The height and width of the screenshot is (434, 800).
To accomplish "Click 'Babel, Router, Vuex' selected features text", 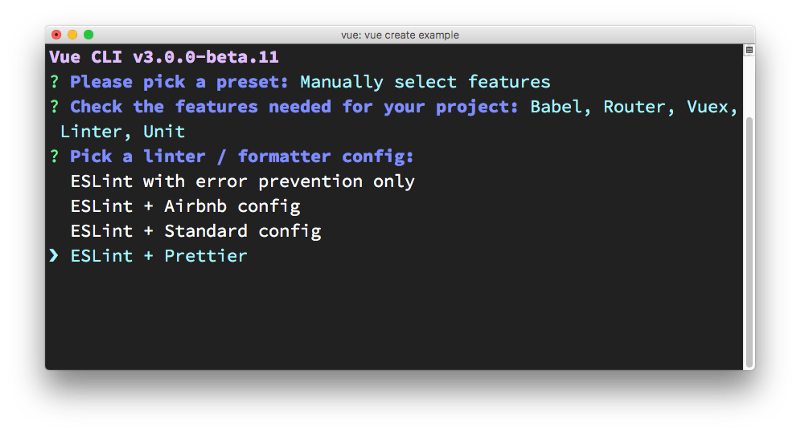I will click(634, 107).
